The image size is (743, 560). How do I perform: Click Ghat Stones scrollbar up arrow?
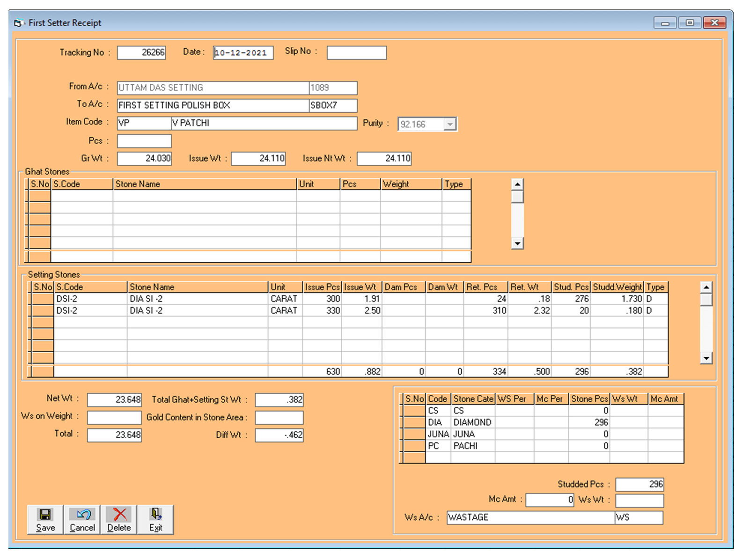[517, 184]
